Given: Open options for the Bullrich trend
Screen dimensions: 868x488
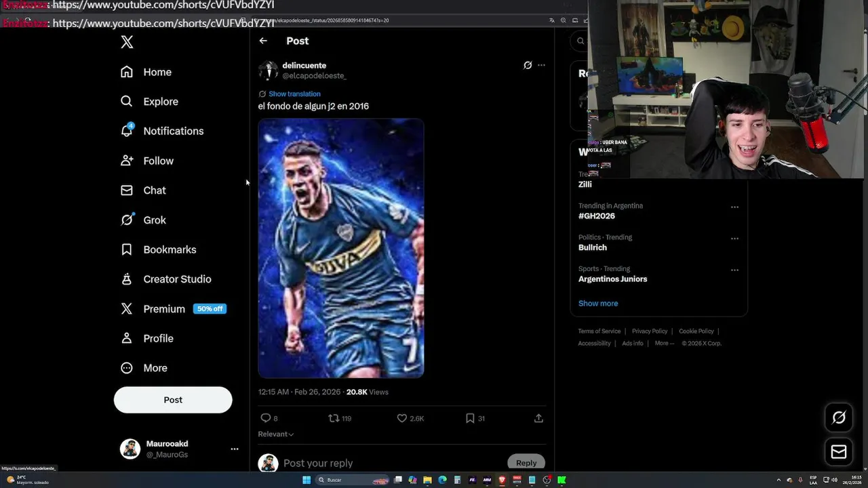Looking at the screenshot, I should (734, 239).
